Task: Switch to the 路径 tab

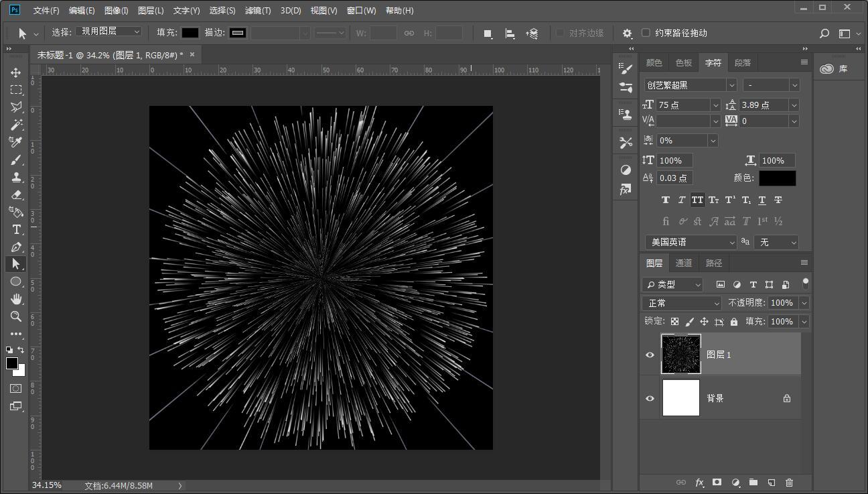Action: coord(714,263)
